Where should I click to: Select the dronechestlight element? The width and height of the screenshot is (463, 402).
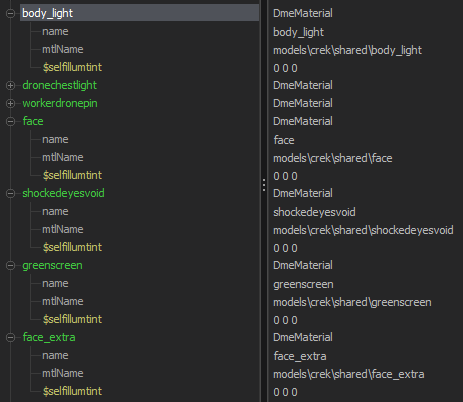point(60,85)
